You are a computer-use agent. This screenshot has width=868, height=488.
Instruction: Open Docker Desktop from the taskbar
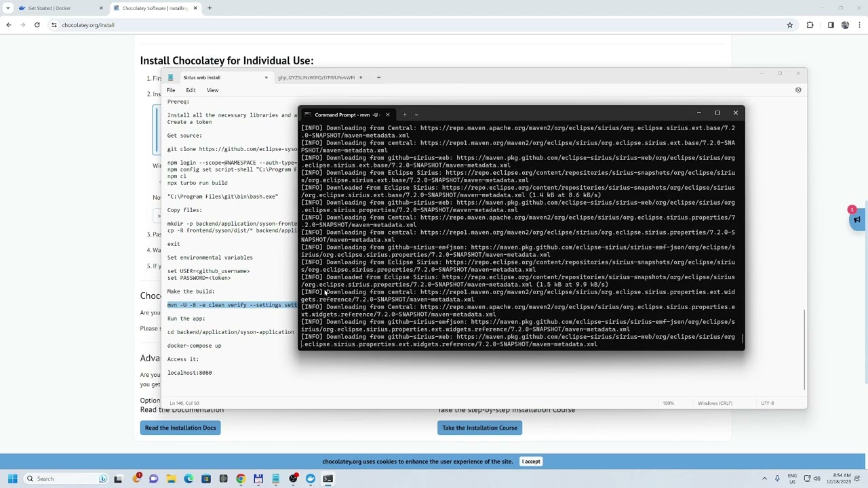tap(311, 479)
